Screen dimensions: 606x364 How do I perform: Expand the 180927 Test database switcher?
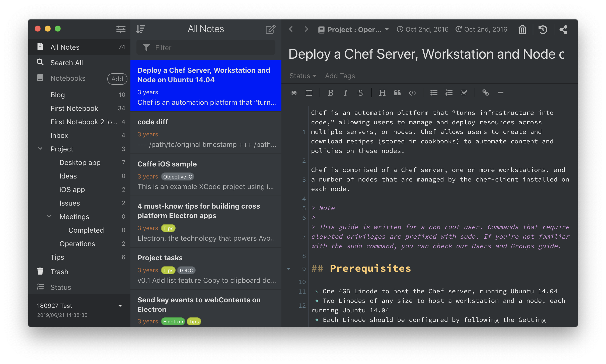click(x=120, y=306)
